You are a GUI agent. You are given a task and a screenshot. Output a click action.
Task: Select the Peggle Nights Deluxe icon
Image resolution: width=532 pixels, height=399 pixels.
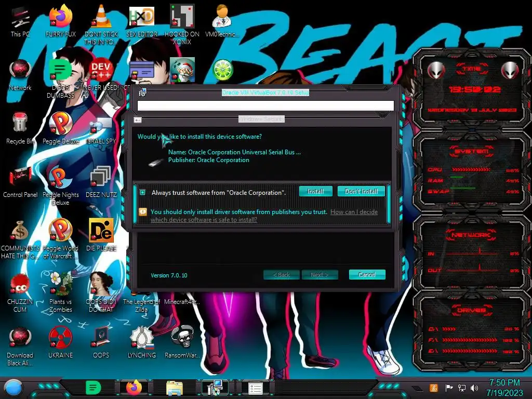61,185
